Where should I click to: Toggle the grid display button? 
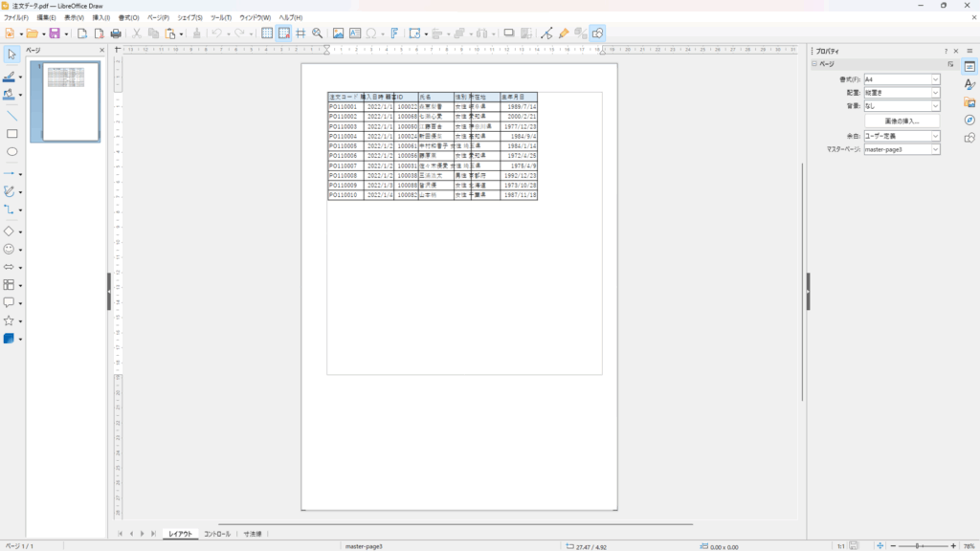(x=268, y=33)
